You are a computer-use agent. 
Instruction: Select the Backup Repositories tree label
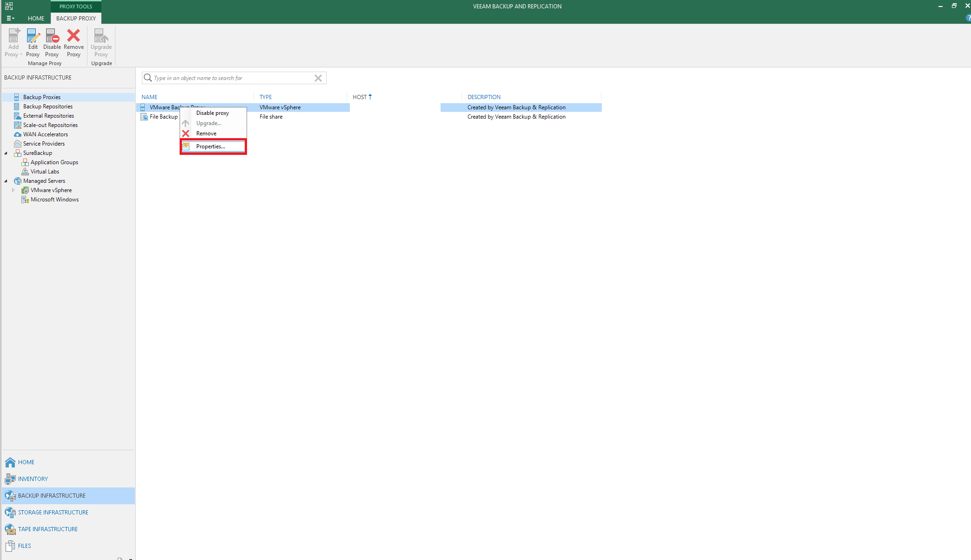48,107
